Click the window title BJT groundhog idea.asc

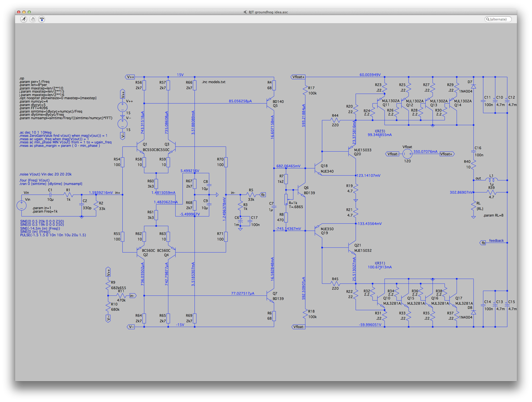[x=268, y=12]
